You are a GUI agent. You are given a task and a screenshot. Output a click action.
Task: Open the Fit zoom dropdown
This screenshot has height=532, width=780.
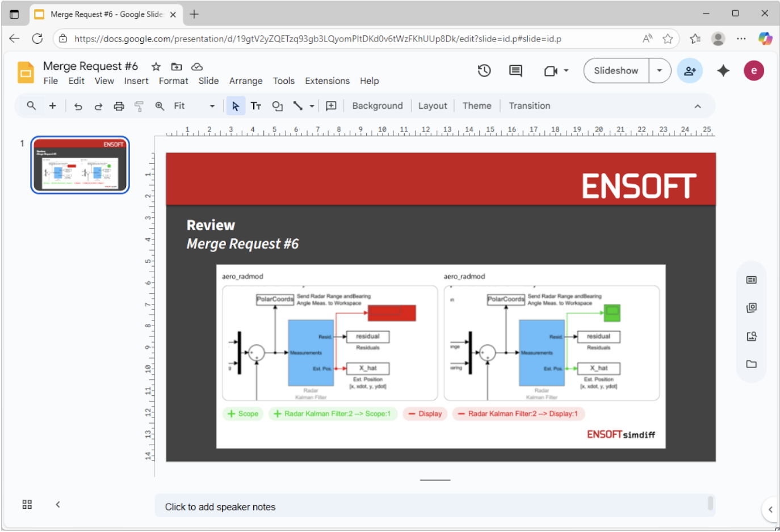(194, 106)
